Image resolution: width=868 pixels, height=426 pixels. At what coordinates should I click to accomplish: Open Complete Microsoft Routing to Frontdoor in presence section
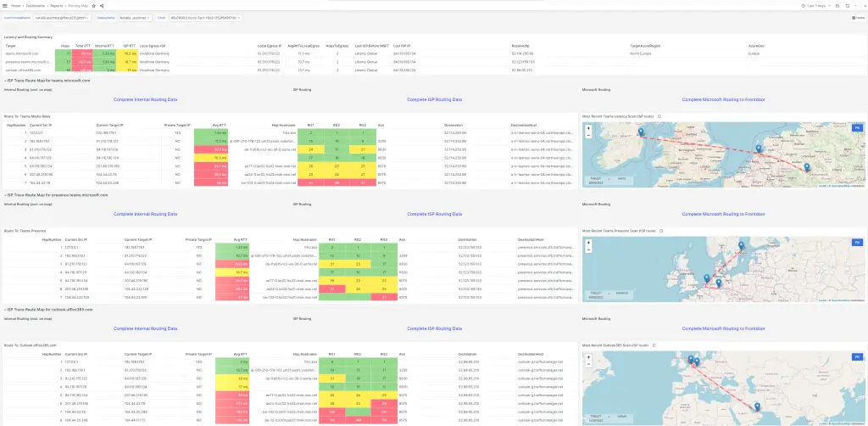724,214
